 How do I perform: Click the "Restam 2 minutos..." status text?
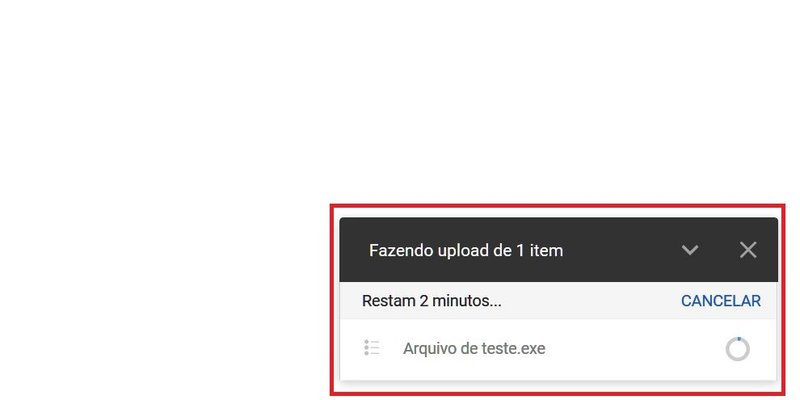pyautogui.click(x=432, y=301)
